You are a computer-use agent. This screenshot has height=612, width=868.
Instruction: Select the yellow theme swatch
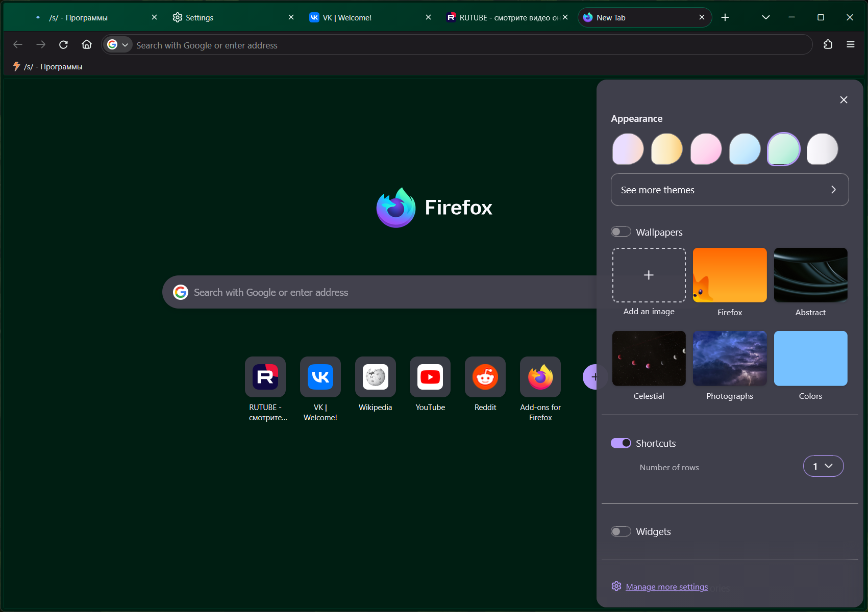[667, 149]
